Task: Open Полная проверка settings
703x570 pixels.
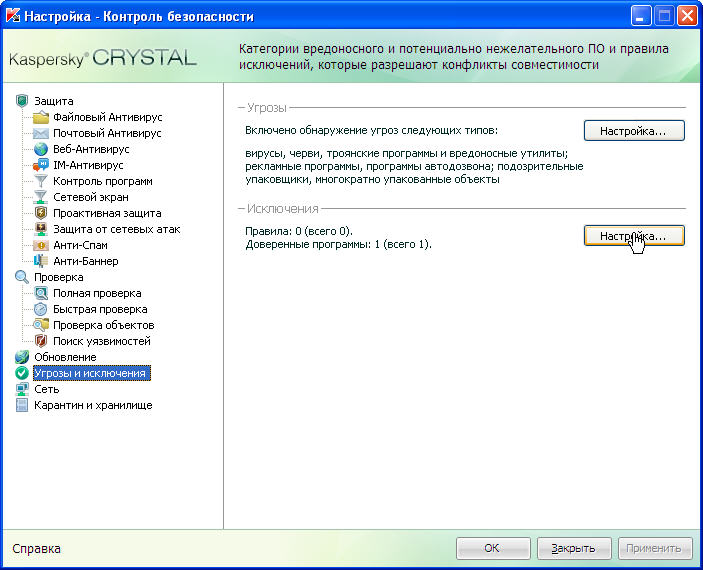Action: pos(97,293)
